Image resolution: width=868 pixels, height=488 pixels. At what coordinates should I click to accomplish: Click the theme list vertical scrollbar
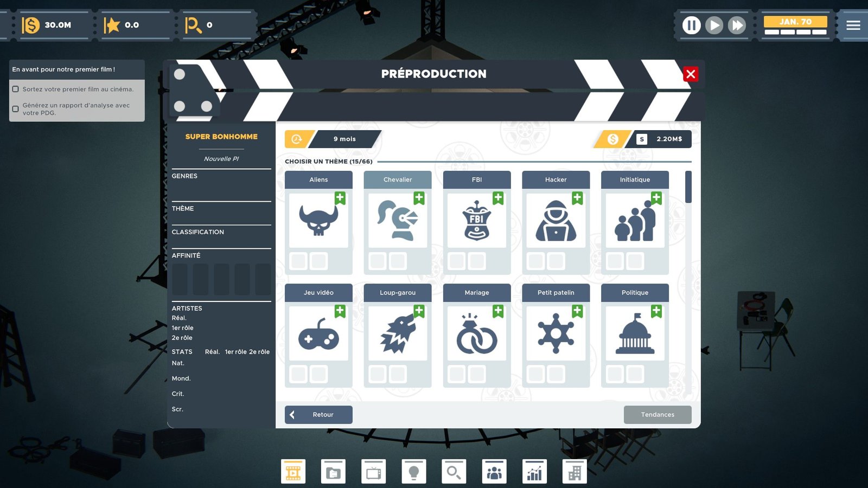click(688, 187)
